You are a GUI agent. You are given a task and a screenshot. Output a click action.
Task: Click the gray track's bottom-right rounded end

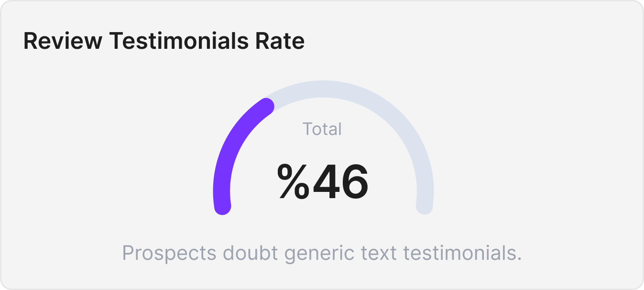(x=424, y=206)
